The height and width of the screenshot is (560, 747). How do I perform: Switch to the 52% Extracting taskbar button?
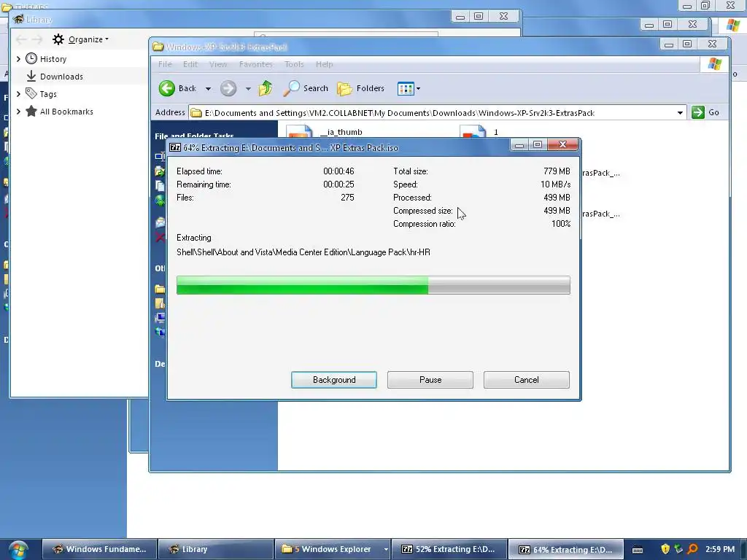pos(449,549)
